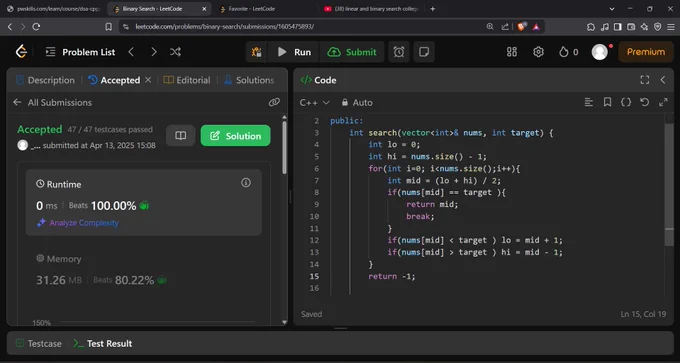680x363 pixels.
Task: Click the green Solution button
Action: click(x=235, y=136)
